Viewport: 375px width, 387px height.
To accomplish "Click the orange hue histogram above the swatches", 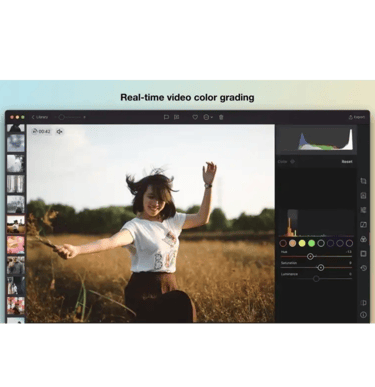I will [316, 223].
